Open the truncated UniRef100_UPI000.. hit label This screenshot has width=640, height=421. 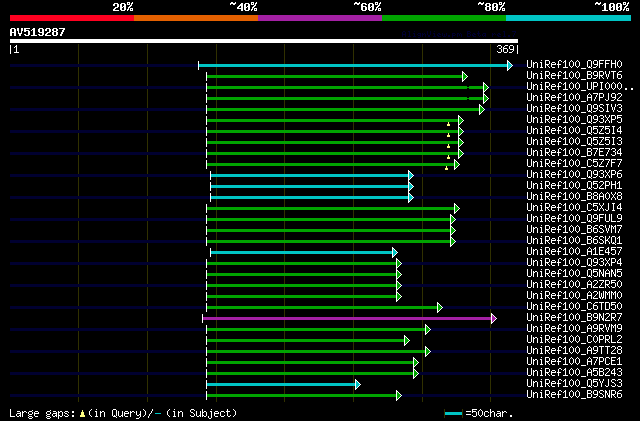coord(580,87)
